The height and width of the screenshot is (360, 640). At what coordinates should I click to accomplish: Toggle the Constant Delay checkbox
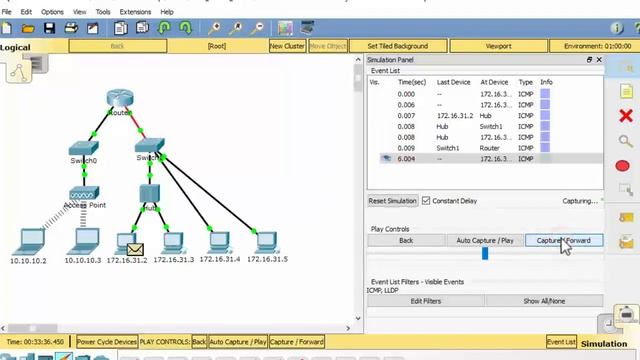tap(426, 201)
